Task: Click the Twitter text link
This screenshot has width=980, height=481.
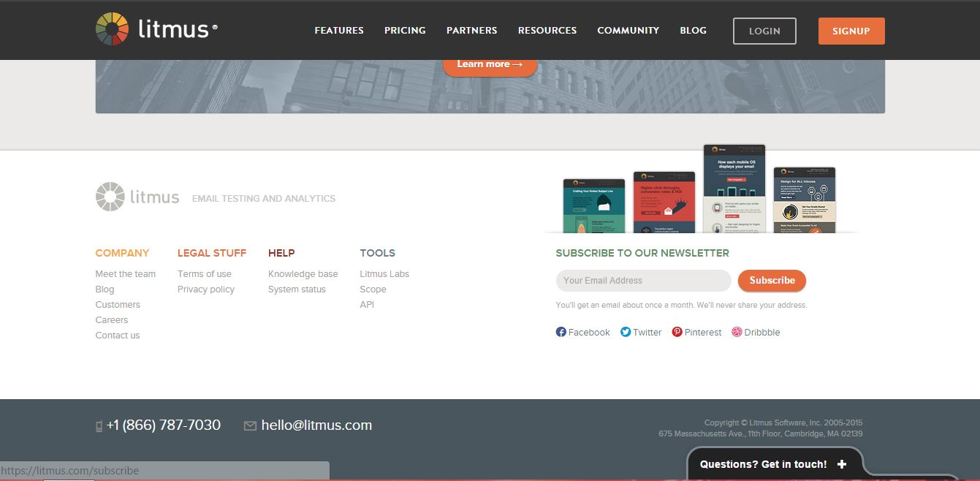Action: pyautogui.click(x=647, y=333)
